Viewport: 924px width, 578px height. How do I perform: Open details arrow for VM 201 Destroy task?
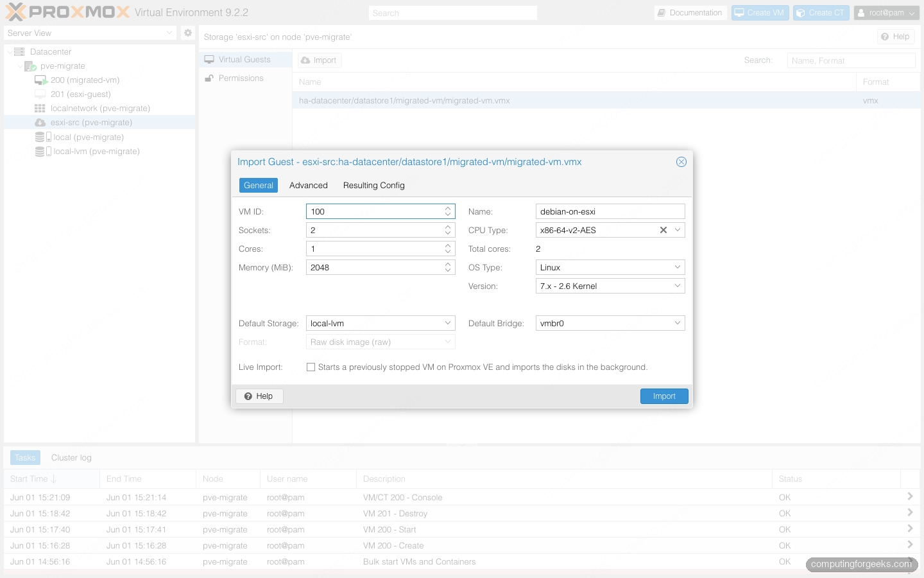(x=910, y=512)
